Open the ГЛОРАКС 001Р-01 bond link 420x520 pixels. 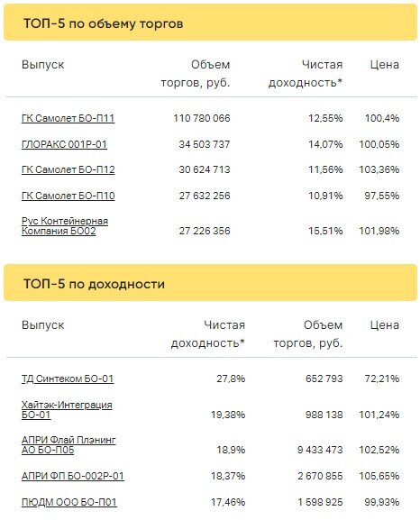click(64, 144)
